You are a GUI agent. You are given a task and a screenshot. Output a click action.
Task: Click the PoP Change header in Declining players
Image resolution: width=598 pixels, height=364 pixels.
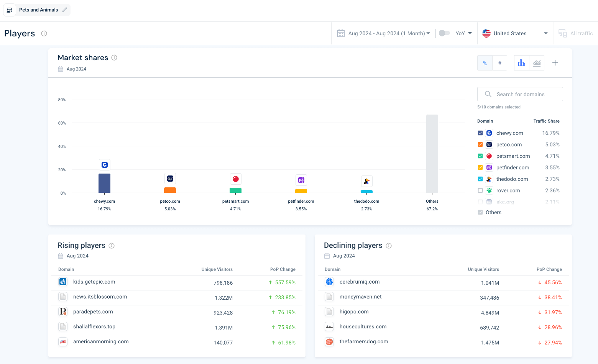point(549,269)
